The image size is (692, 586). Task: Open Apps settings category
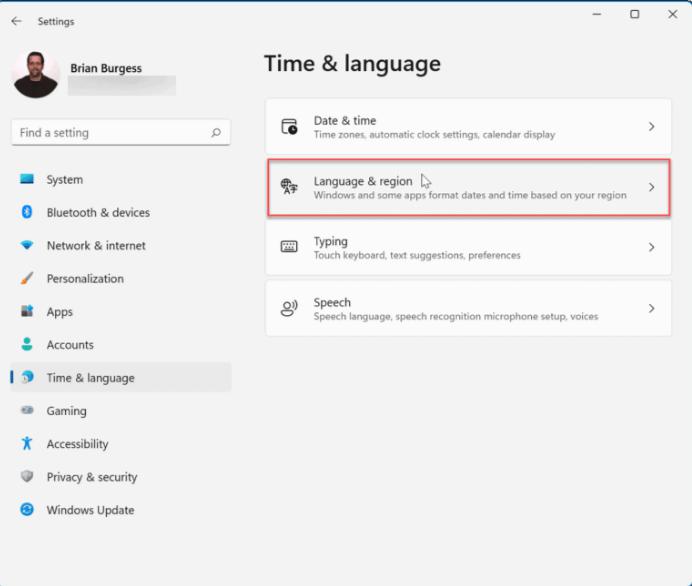[121, 312]
